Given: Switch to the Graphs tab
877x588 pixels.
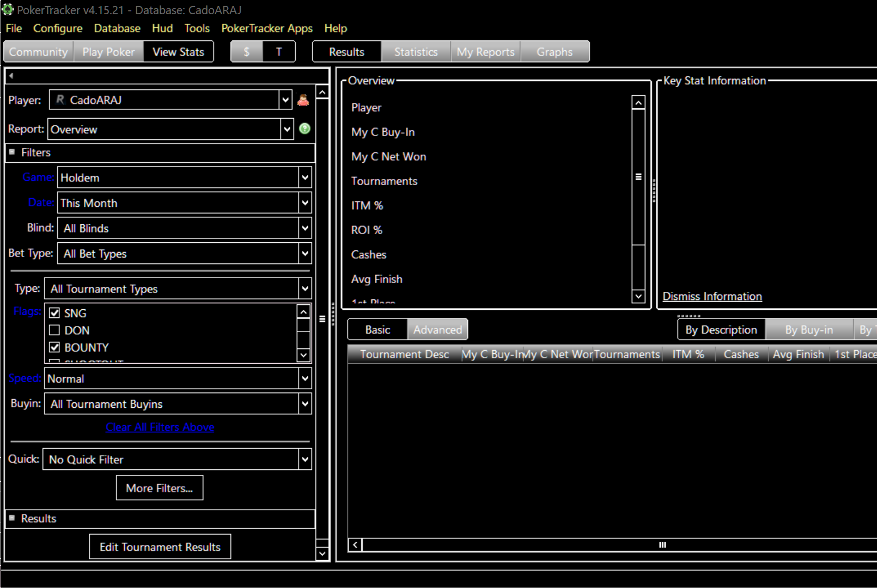Looking at the screenshot, I should pos(555,52).
